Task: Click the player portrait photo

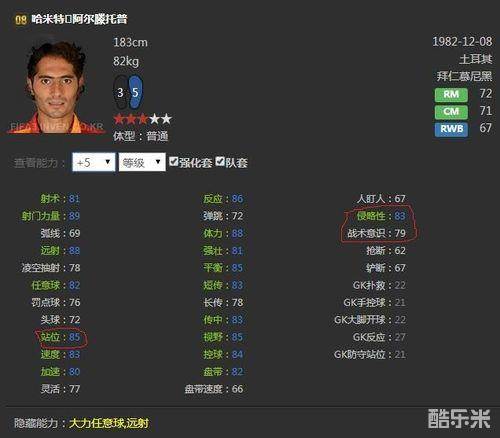Action: (x=55, y=87)
